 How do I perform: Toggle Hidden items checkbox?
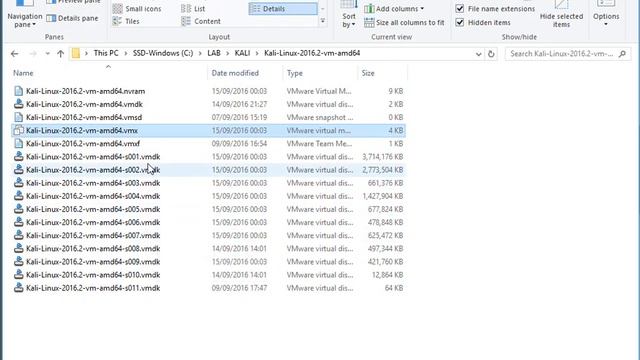coord(460,22)
